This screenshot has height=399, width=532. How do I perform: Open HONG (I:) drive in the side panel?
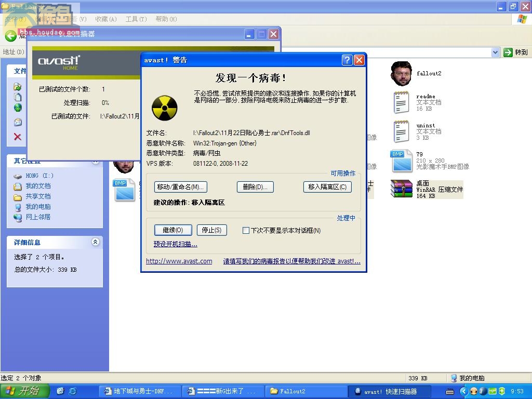(x=39, y=176)
